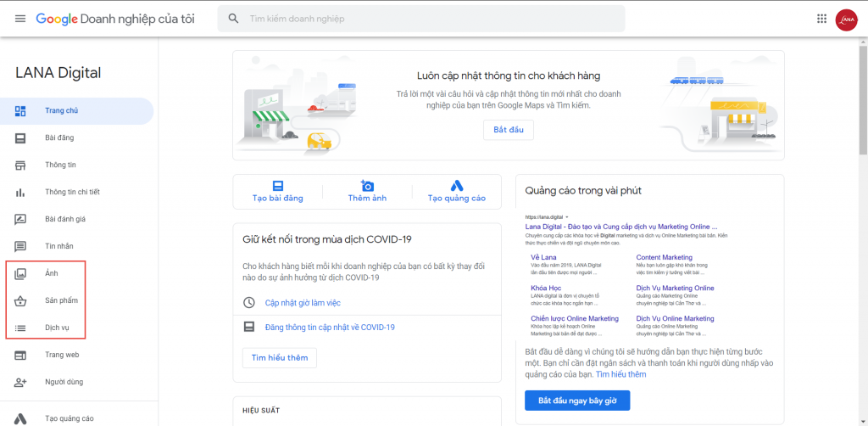The width and height of the screenshot is (868, 426).
Task: Open Bài đăng in sidebar
Action: pos(59,137)
